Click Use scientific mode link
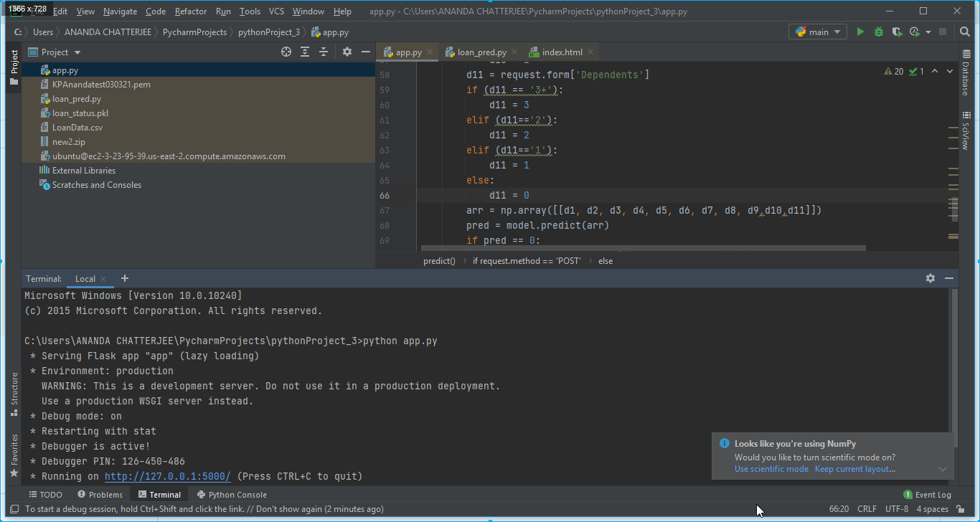Viewport: 980px width, 522px height. click(771, 469)
